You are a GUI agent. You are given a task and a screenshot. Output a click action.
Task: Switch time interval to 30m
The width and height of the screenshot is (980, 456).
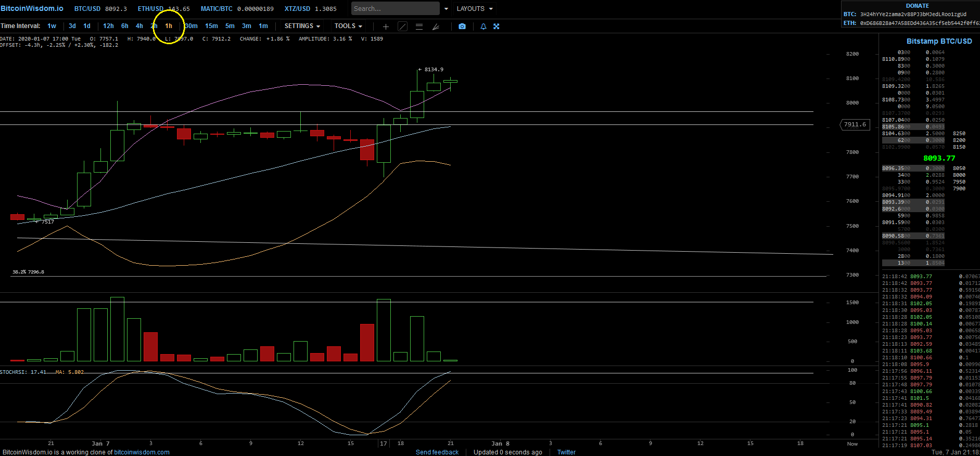(x=191, y=26)
